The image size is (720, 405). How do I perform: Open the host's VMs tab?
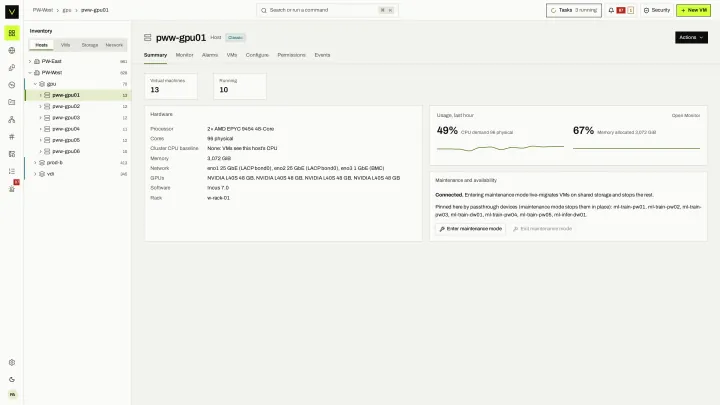(232, 55)
